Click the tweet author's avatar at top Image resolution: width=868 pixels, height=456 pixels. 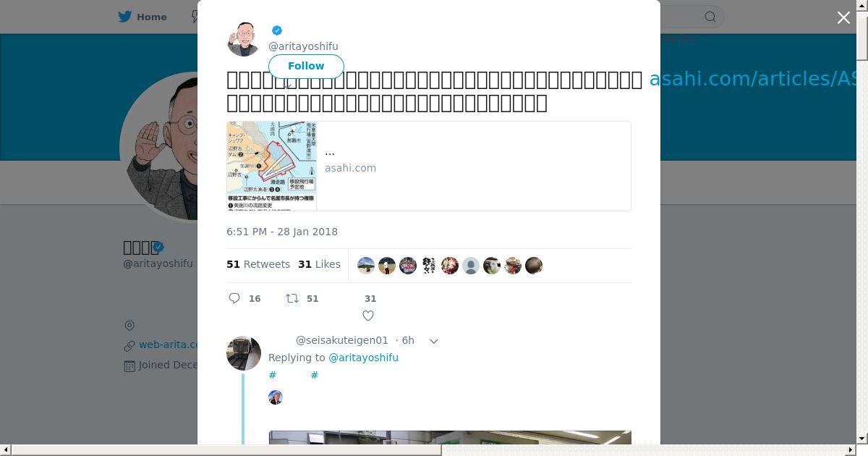pos(244,38)
